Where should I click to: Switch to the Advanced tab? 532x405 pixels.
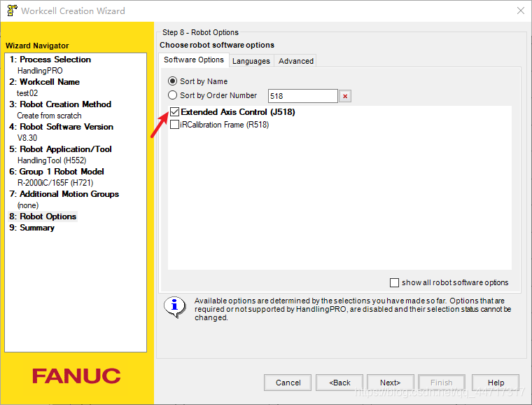(x=296, y=61)
